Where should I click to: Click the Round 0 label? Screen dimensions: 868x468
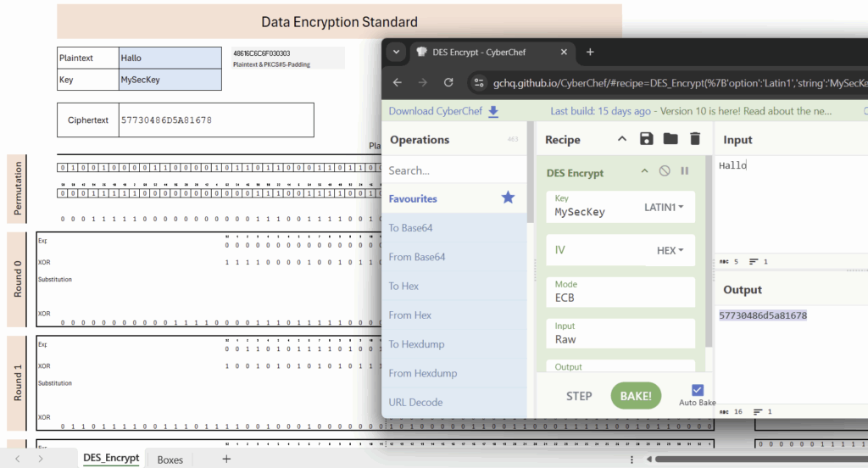(18, 279)
